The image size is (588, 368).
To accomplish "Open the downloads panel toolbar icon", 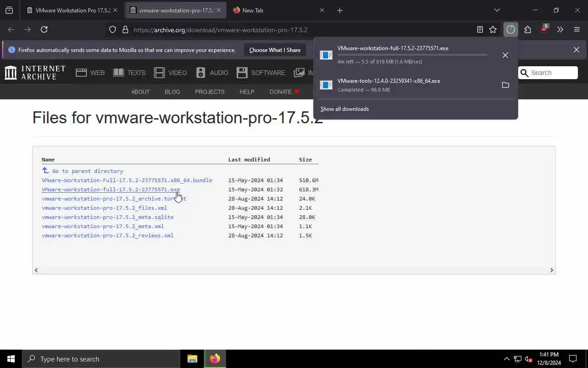I will click(511, 29).
